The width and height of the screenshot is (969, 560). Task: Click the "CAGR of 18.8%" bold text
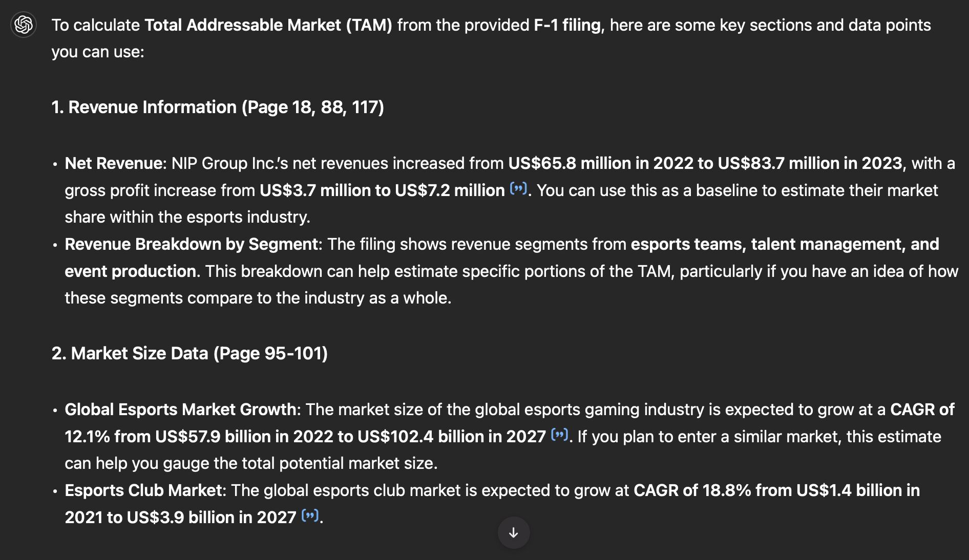tap(691, 490)
